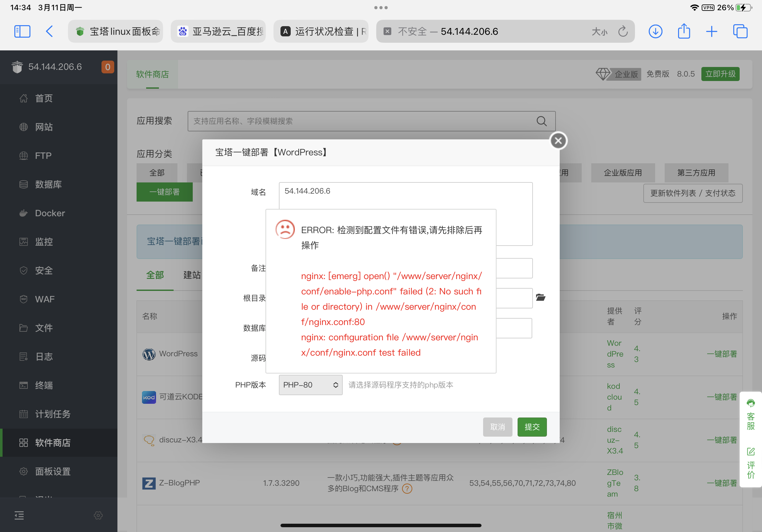Click the WordPress logo in list
The height and width of the screenshot is (532, 762).
pos(149,354)
